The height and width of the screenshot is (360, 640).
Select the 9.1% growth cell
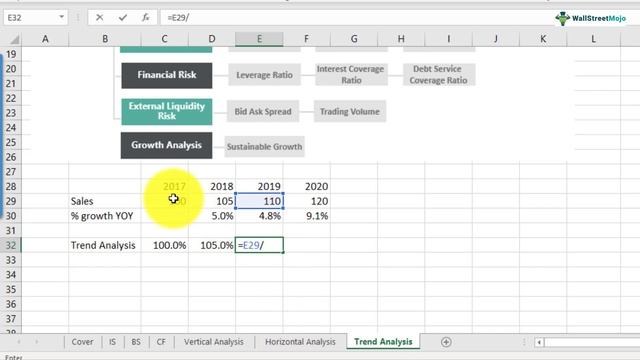click(307, 216)
